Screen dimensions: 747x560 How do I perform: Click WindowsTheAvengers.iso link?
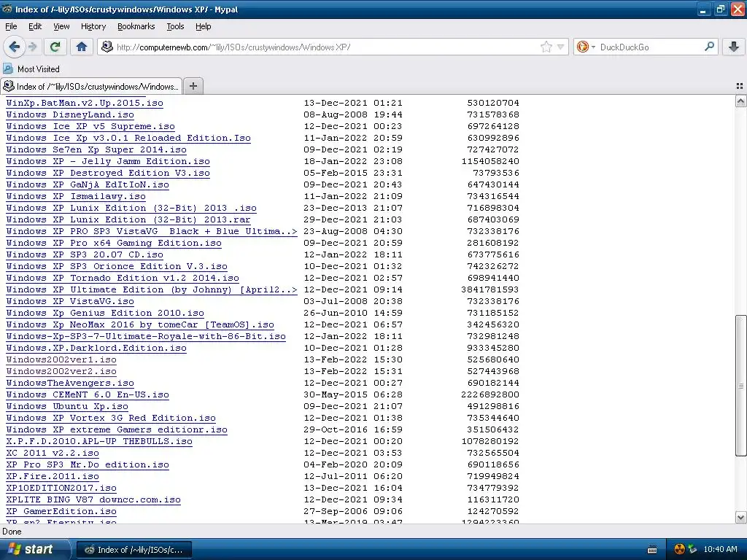pyautogui.click(x=70, y=383)
